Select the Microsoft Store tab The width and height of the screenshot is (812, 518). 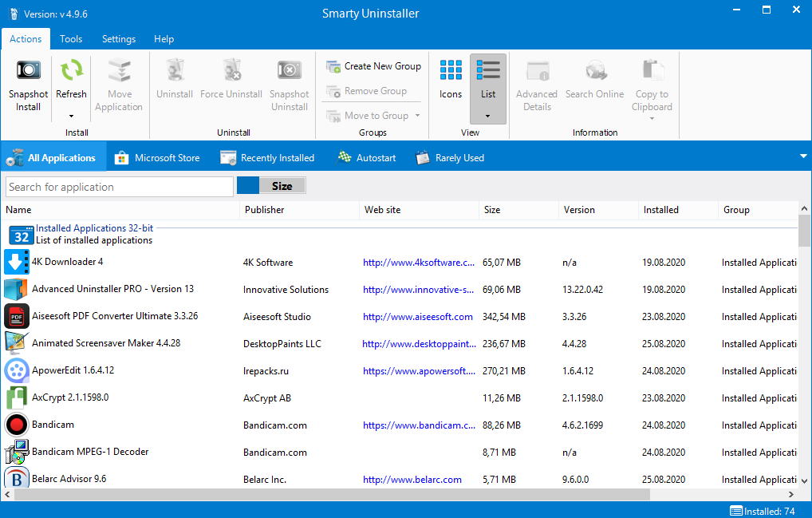(x=157, y=157)
